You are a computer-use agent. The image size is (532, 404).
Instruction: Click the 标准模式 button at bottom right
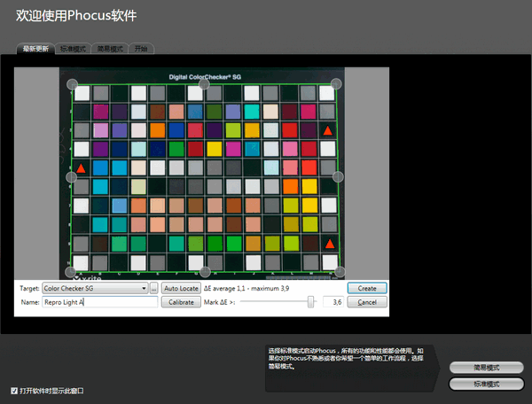(486, 384)
